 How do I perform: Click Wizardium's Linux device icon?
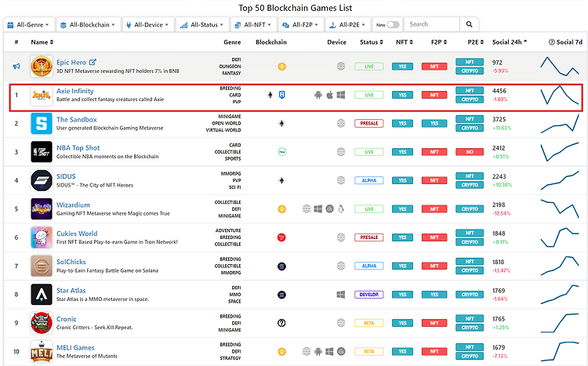pos(341,209)
